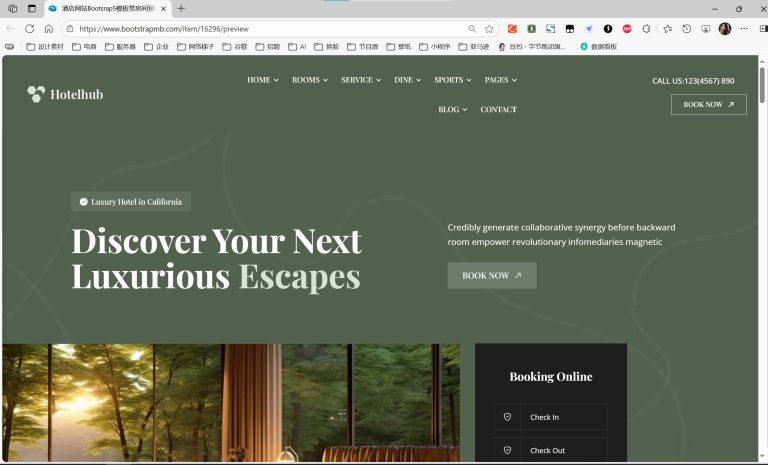Expand the SERVICE dropdown menu
Viewport: 768px width, 465px height.
click(x=360, y=80)
